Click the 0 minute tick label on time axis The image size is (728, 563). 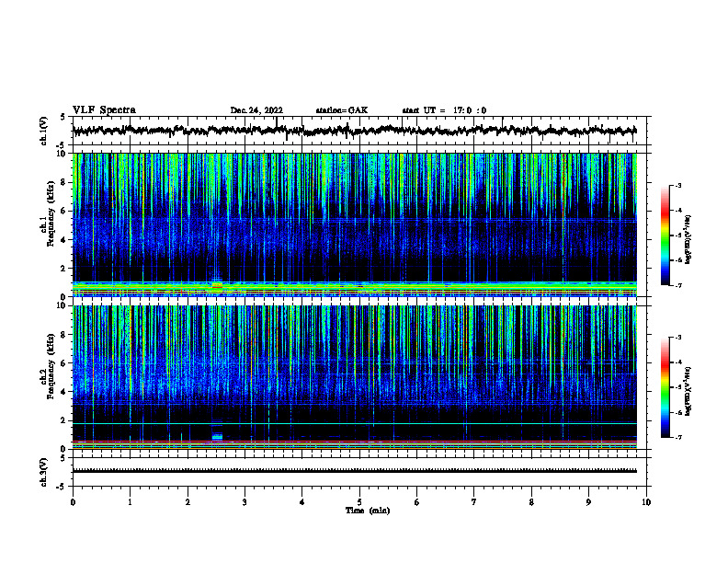coord(73,502)
